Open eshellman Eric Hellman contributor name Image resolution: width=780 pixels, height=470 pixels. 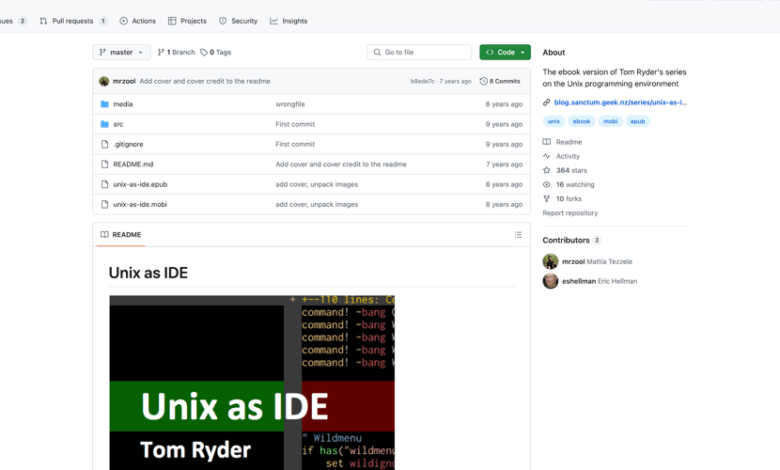click(599, 281)
